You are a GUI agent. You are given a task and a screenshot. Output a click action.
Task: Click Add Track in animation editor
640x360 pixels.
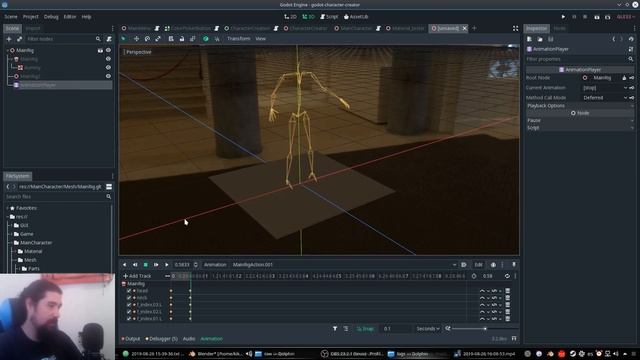137,276
